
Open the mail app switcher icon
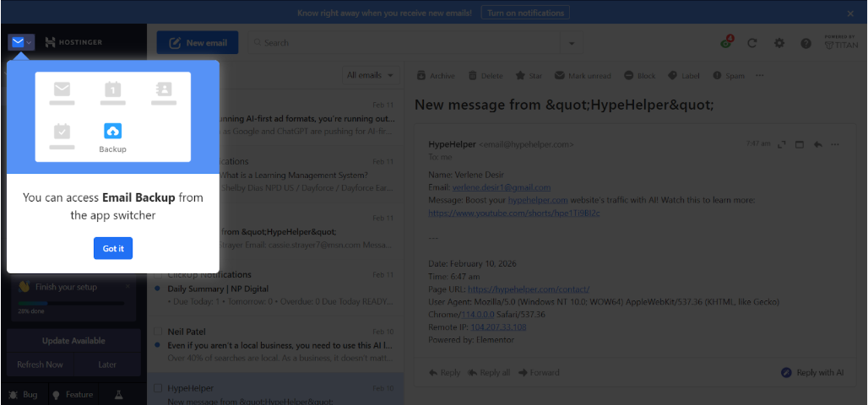pos(22,42)
